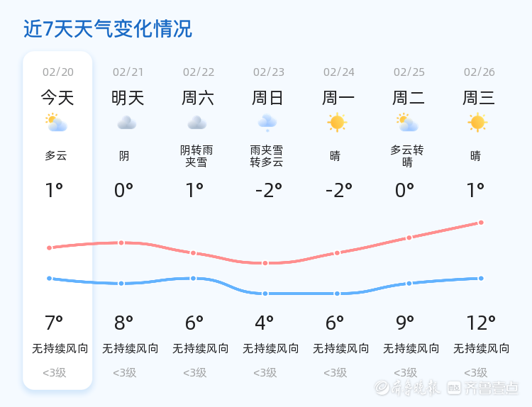Click the partly cloudy icon for 今天
The height and width of the screenshot is (407, 532).
56,123
